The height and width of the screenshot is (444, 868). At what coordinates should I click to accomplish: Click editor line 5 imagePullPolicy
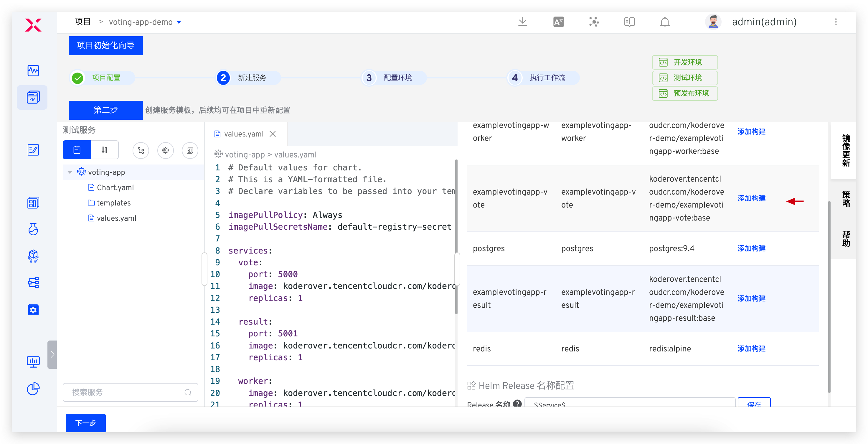pos(285,215)
